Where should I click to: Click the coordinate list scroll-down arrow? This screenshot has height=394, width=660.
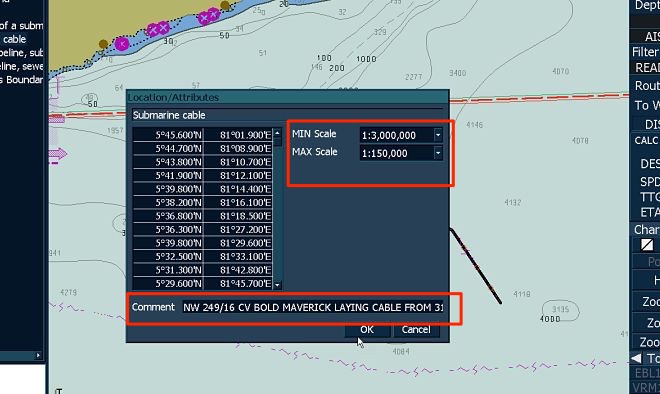coord(277,285)
